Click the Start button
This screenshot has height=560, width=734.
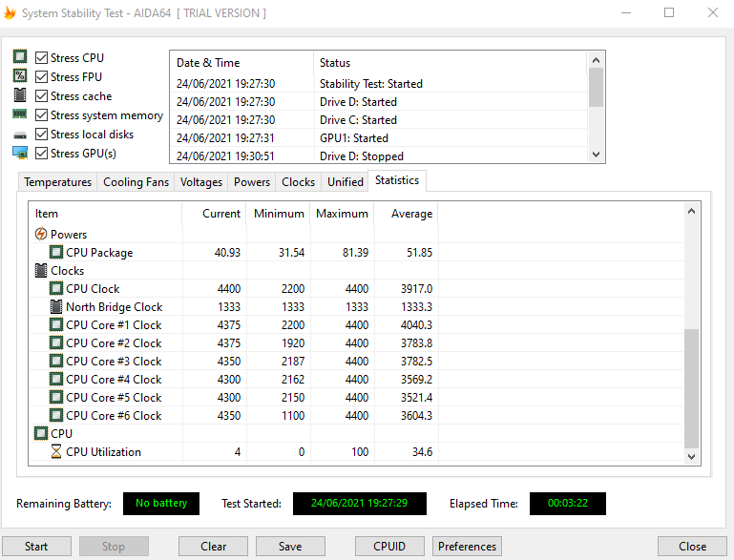[x=36, y=547]
